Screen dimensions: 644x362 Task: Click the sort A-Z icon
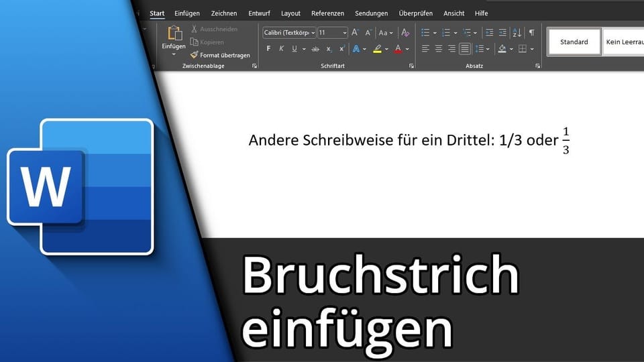pos(517,32)
